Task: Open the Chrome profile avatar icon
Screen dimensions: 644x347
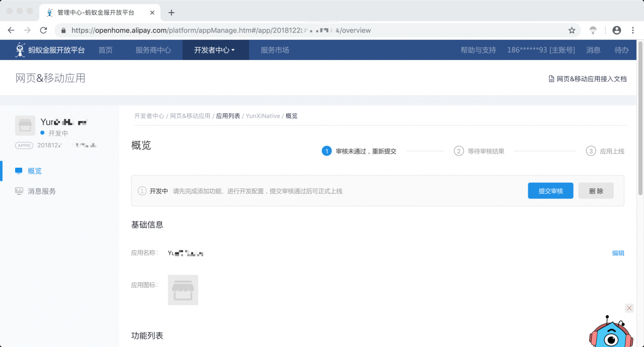Action: [x=617, y=30]
